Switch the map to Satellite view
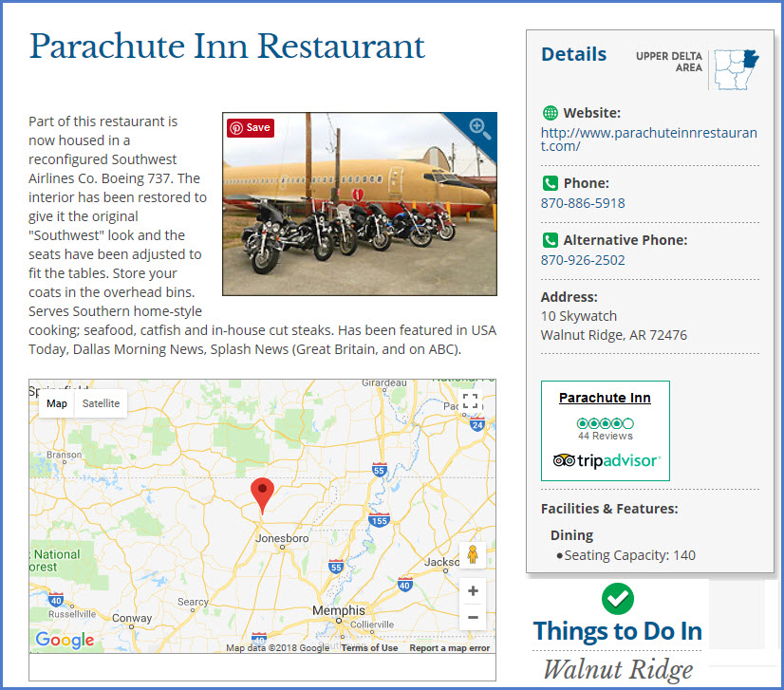The height and width of the screenshot is (690, 784). pyautogui.click(x=101, y=403)
